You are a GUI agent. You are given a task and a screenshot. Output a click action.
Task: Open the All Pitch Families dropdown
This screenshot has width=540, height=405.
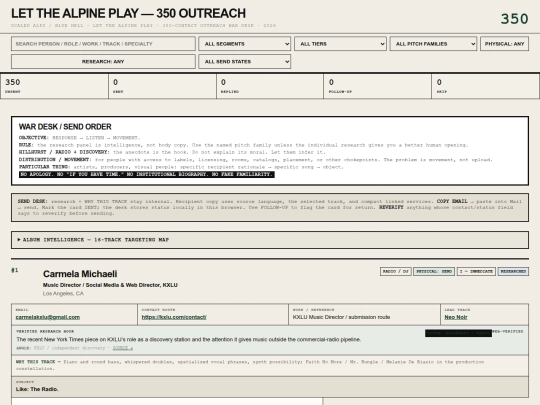[433, 44]
